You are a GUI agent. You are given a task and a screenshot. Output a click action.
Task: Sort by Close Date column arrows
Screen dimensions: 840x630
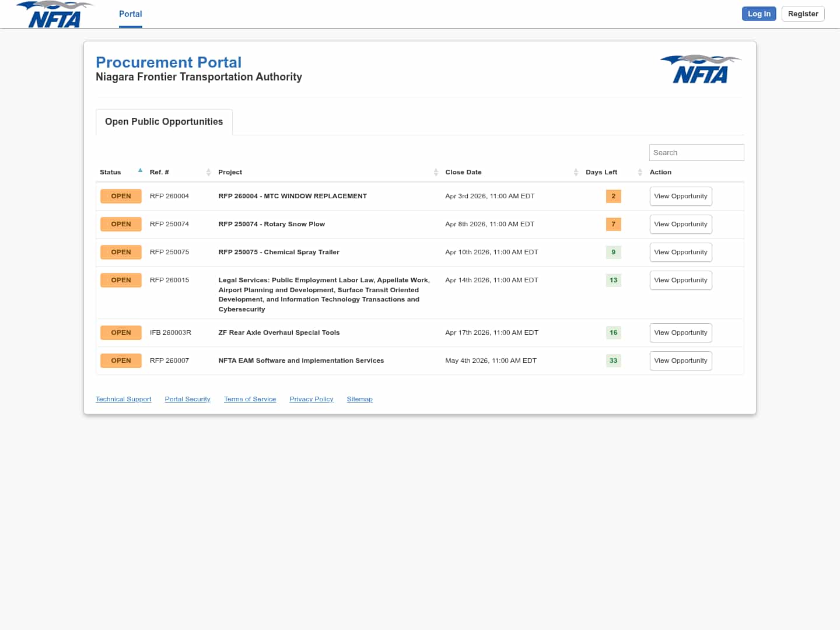[576, 172]
